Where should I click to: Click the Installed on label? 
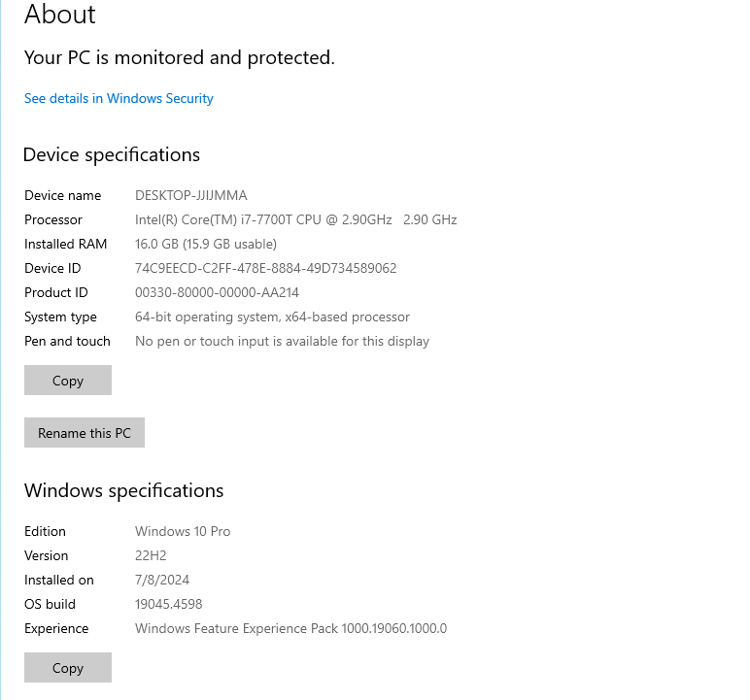point(59,580)
